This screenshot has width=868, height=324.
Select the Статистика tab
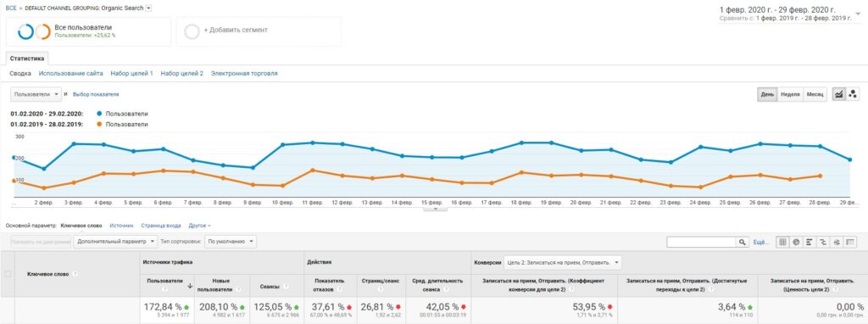pos(28,58)
